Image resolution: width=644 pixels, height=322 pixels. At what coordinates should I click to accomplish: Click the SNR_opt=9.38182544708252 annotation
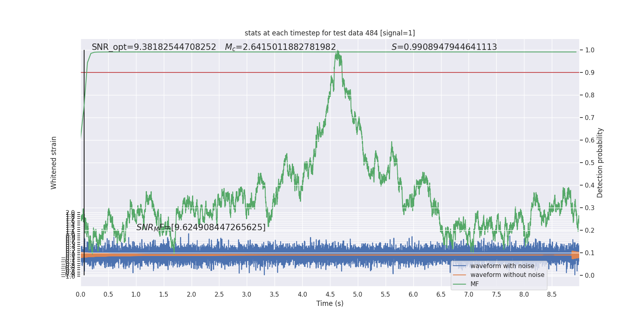coord(154,47)
